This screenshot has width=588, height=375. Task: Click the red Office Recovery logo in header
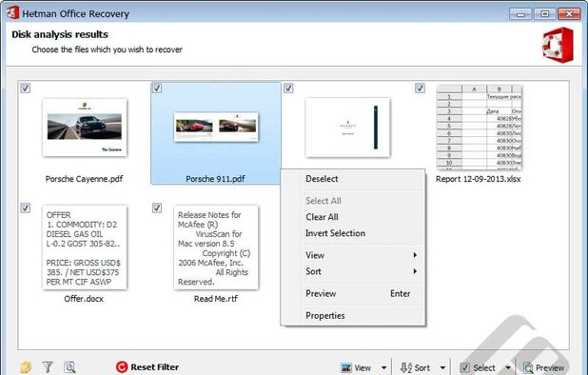point(559,45)
